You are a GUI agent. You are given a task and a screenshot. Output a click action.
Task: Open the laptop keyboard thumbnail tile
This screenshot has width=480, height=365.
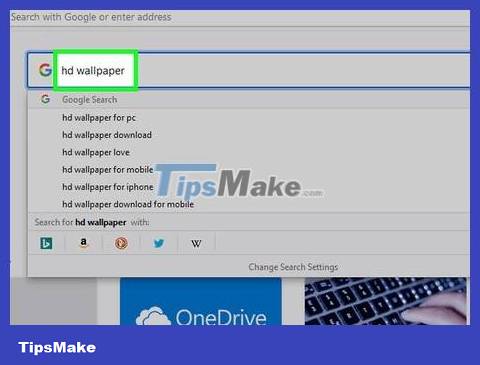[x=385, y=301]
